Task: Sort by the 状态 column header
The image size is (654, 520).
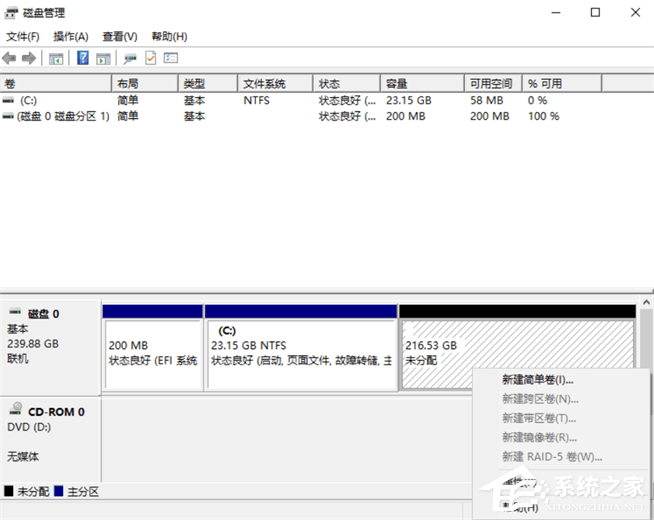Action: click(347, 84)
